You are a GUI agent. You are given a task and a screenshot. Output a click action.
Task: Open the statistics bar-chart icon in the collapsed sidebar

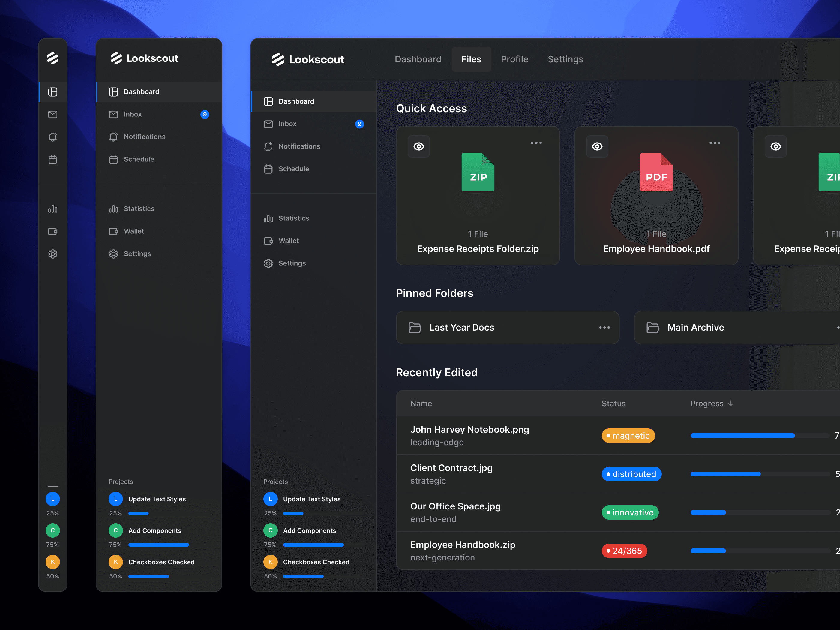pos(53,209)
